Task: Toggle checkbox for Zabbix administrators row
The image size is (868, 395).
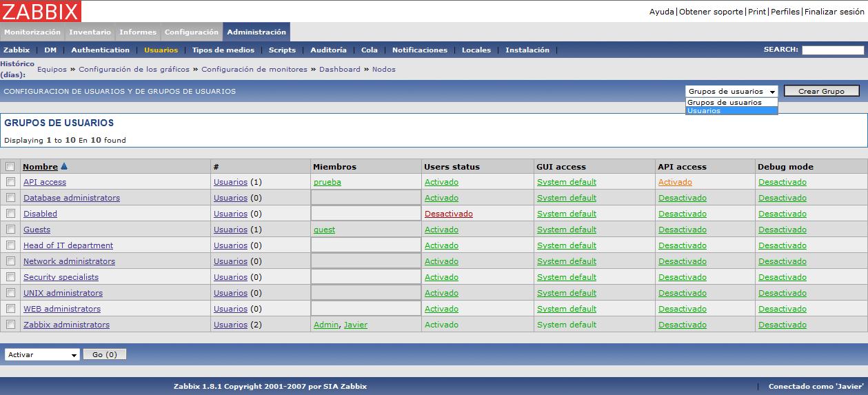Action: click(x=10, y=325)
